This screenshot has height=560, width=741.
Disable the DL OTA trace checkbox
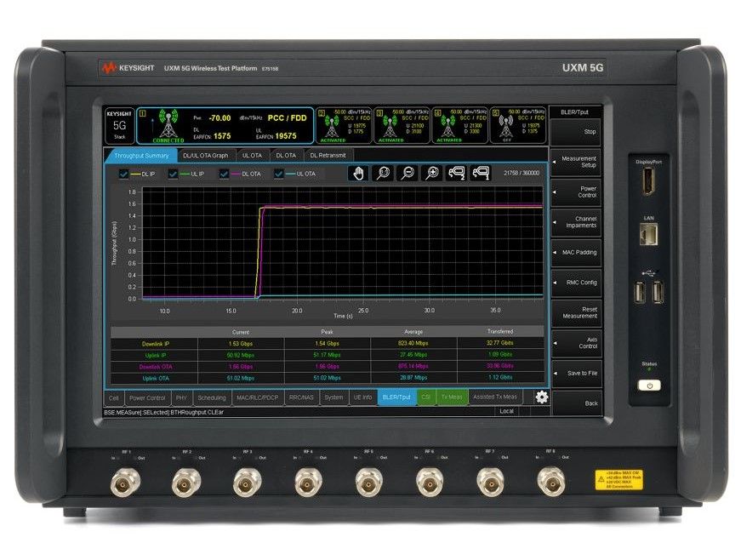click(x=223, y=174)
